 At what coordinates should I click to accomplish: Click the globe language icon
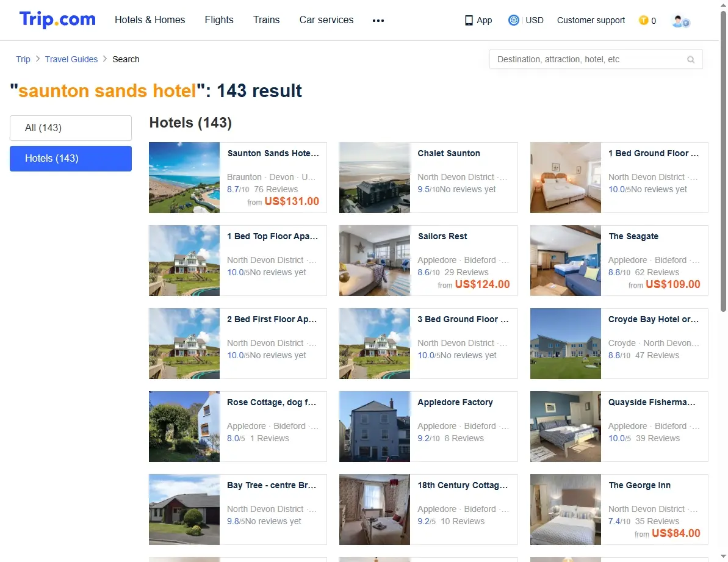(x=513, y=20)
